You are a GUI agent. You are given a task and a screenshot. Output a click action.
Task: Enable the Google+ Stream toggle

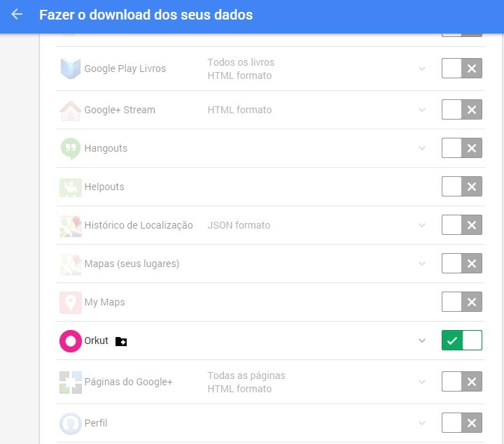pos(461,110)
